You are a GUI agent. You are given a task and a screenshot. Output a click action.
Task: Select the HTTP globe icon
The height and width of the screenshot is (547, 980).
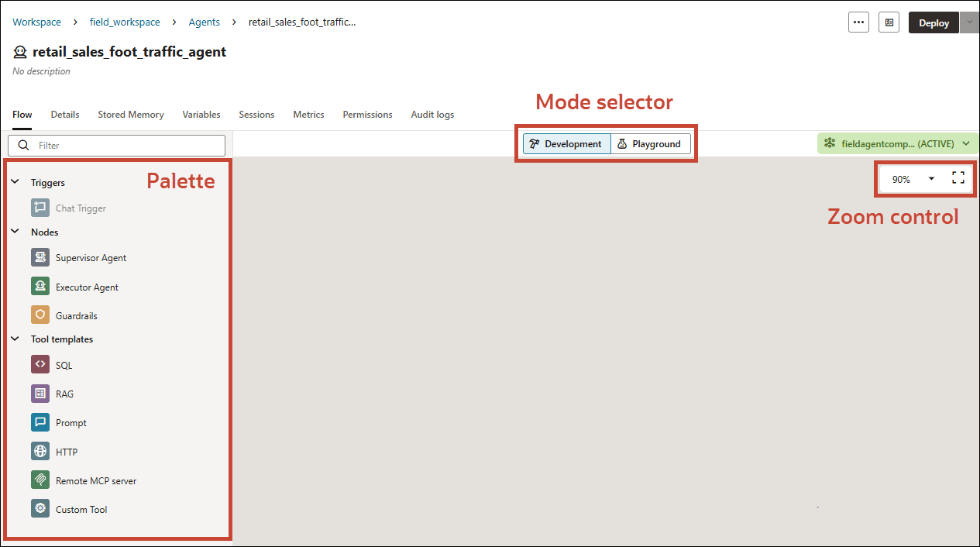pos(40,451)
